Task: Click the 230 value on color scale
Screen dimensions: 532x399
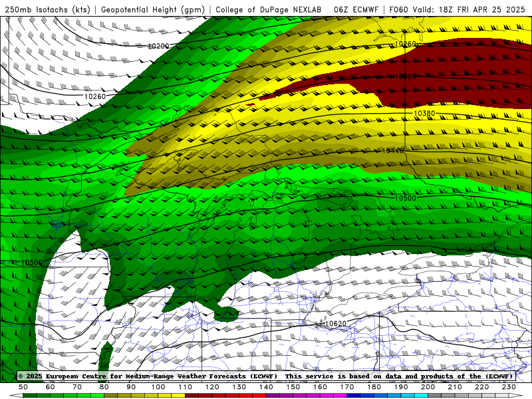Action: (509, 387)
